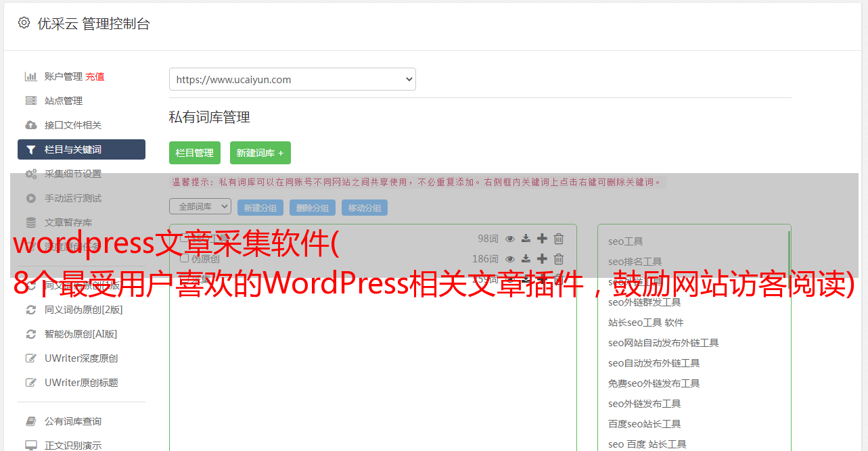The width and height of the screenshot is (868, 451).
Task: Download the 98词 word library
Action: [x=526, y=239]
